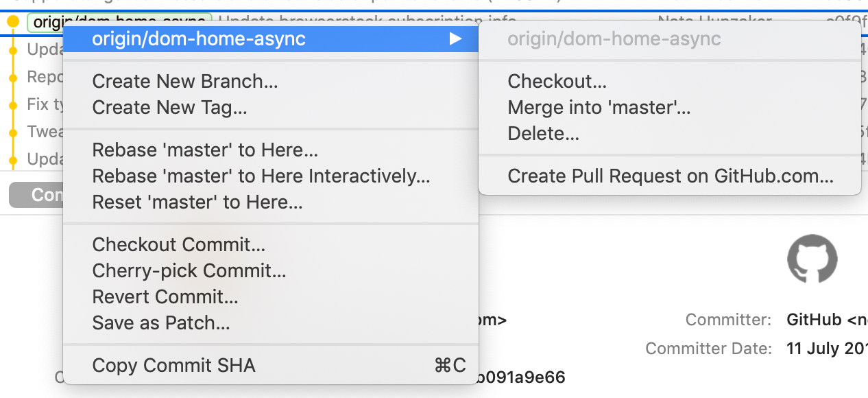Viewport: 868px width, 398px height.
Task: Select the graph dot on the 'Repo' row
Action: pos(13,78)
